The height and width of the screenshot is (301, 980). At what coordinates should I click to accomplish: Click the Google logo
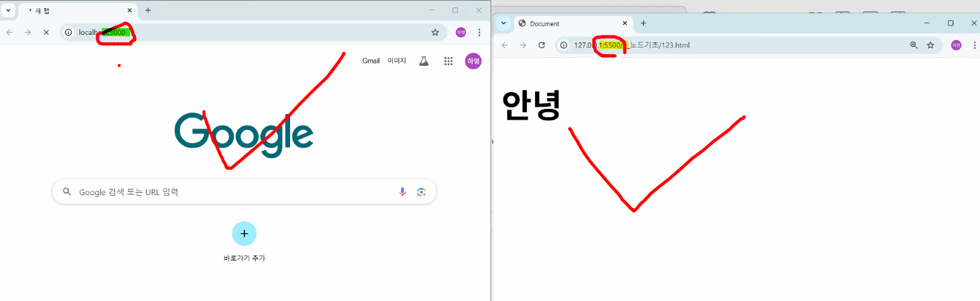(244, 135)
